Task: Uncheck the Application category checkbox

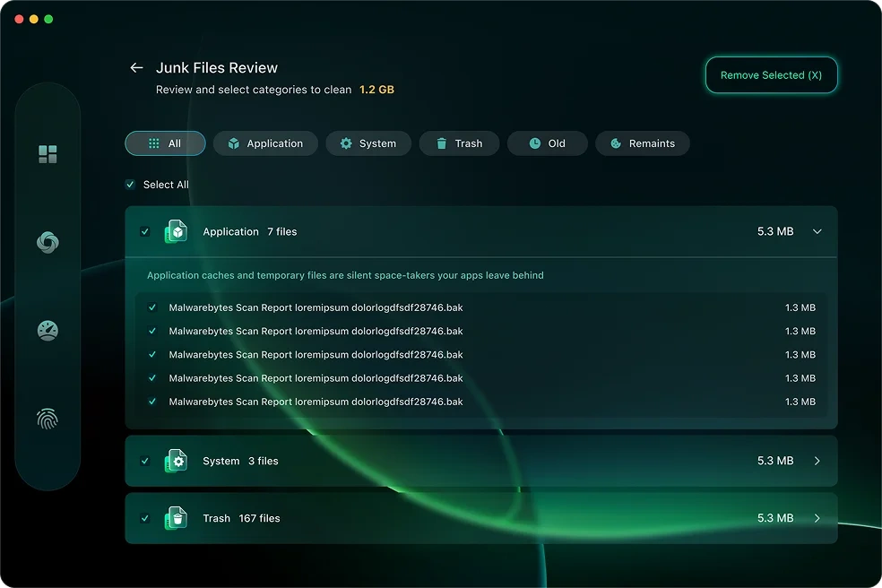Action: click(145, 231)
